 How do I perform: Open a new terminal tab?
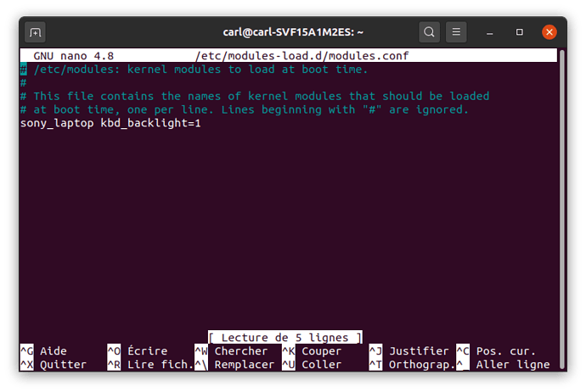coord(36,32)
